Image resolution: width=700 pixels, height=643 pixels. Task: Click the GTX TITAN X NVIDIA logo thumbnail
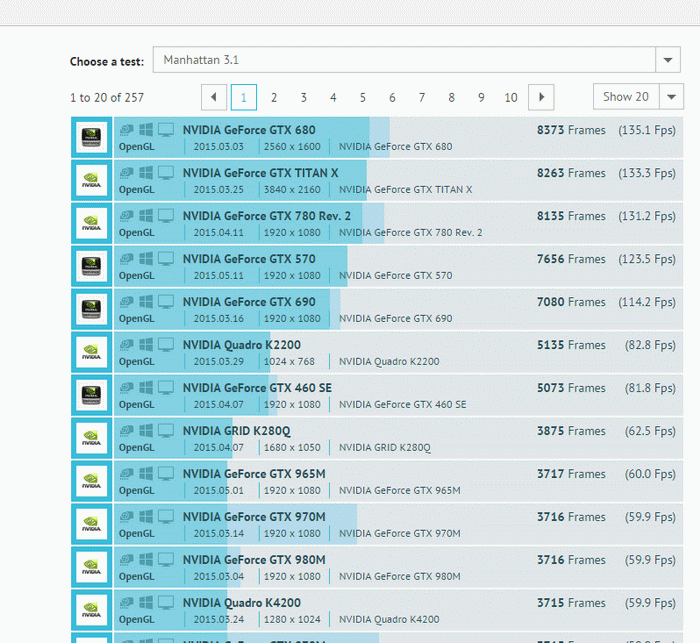[x=92, y=180]
